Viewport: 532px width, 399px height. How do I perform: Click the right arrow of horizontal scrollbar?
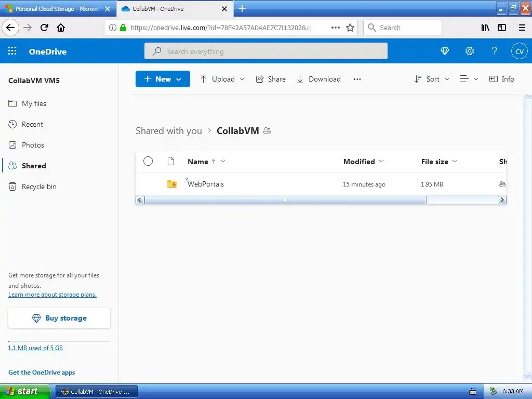coord(502,200)
